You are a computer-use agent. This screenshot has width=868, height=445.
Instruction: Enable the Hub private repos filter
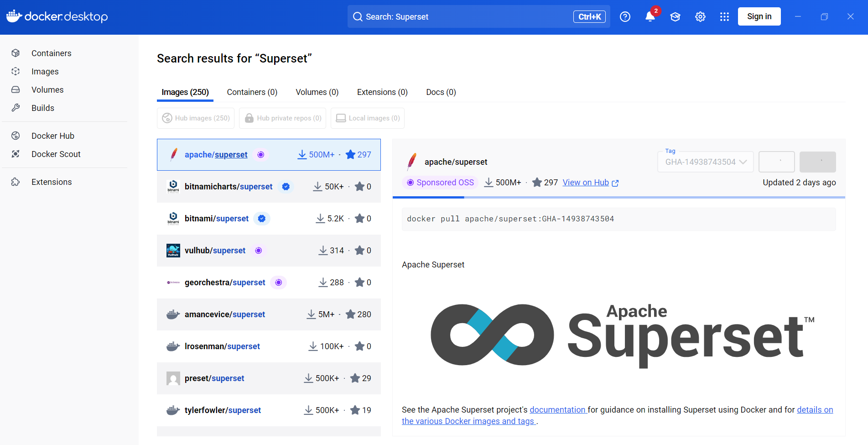[x=282, y=118]
